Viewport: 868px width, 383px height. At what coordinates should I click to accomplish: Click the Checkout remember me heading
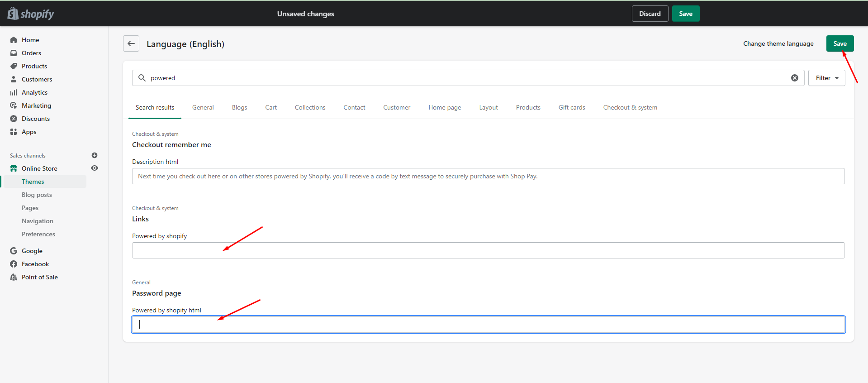171,145
